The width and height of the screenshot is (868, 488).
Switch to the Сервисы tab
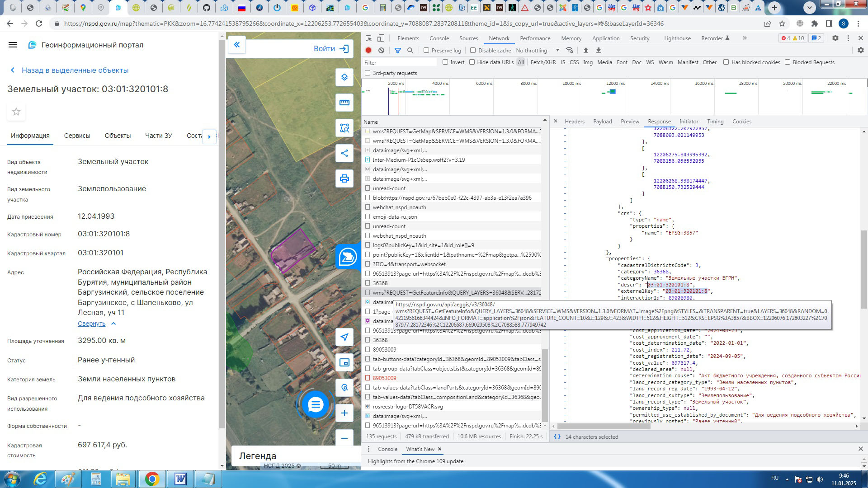(77, 136)
